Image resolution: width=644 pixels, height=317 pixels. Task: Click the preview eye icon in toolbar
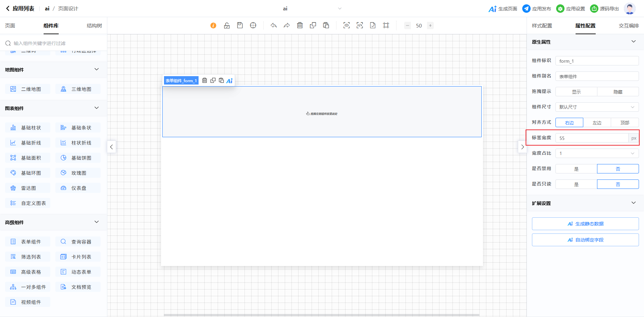[x=346, y=25]
